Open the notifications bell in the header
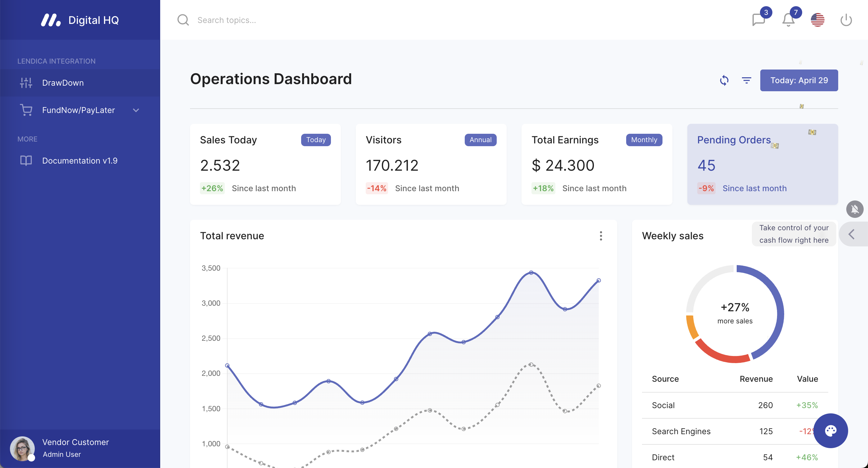 (x=788, y=20)
